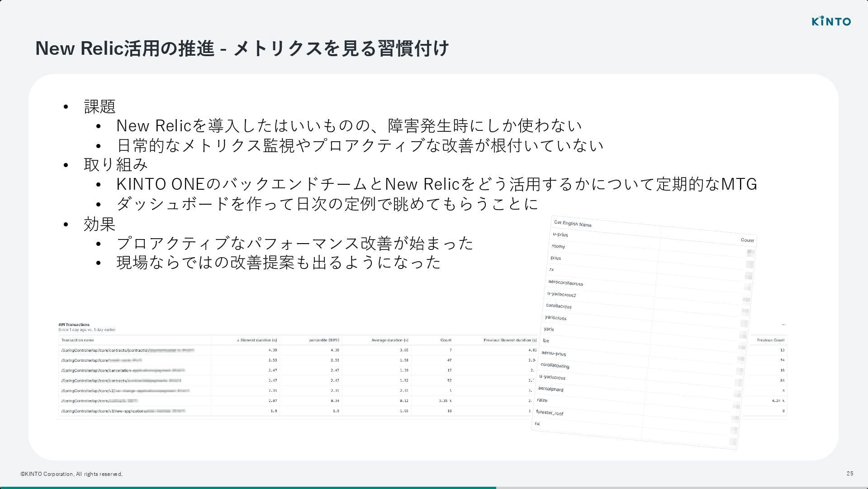Click the slowest duration value 4.39
Screen dimensions: 868x489
point(272,350)
